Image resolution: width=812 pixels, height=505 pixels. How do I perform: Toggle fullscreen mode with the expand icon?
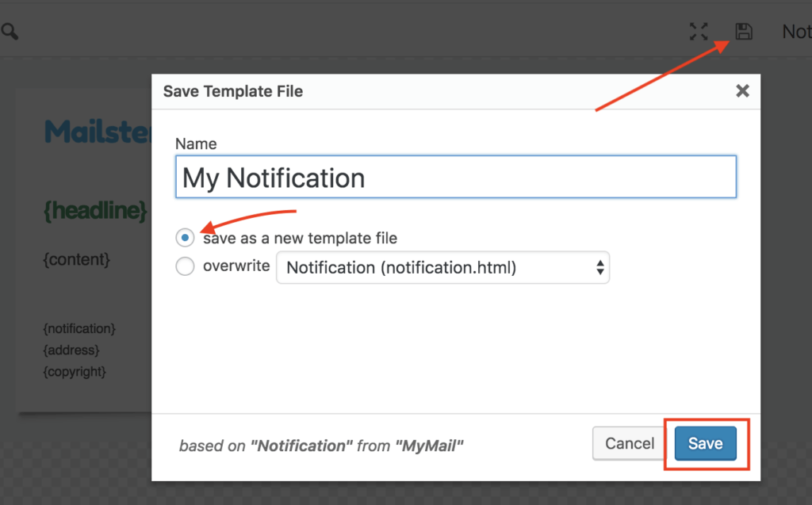click(699, 32)
